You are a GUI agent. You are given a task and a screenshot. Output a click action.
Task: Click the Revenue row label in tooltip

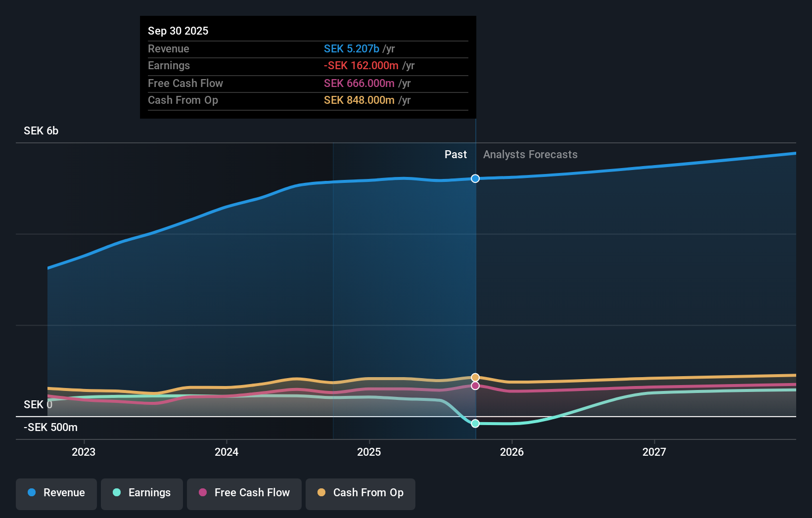point(169,49)
